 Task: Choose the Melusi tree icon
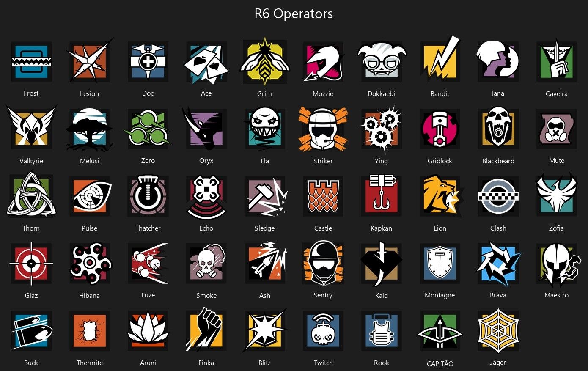(x=89, y=129)
